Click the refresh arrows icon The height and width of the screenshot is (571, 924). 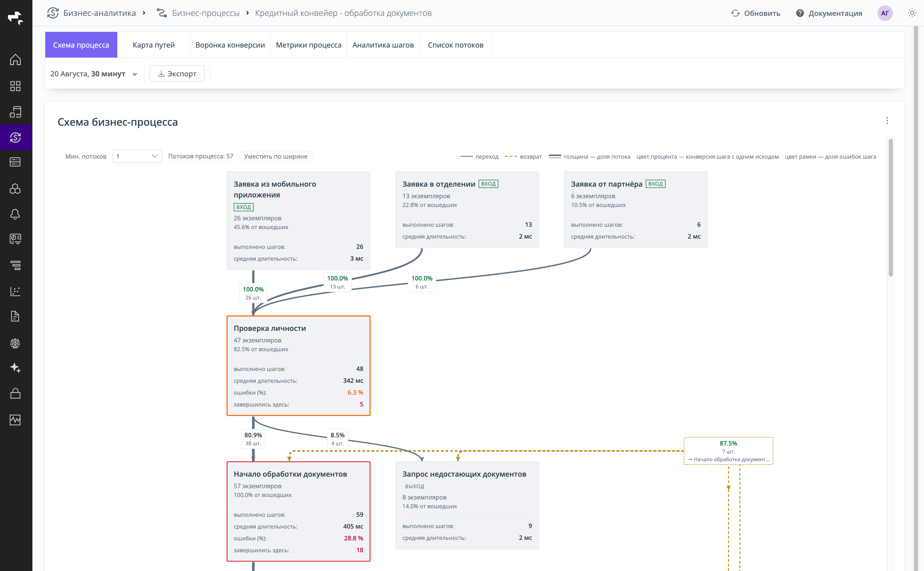point(735,13)
